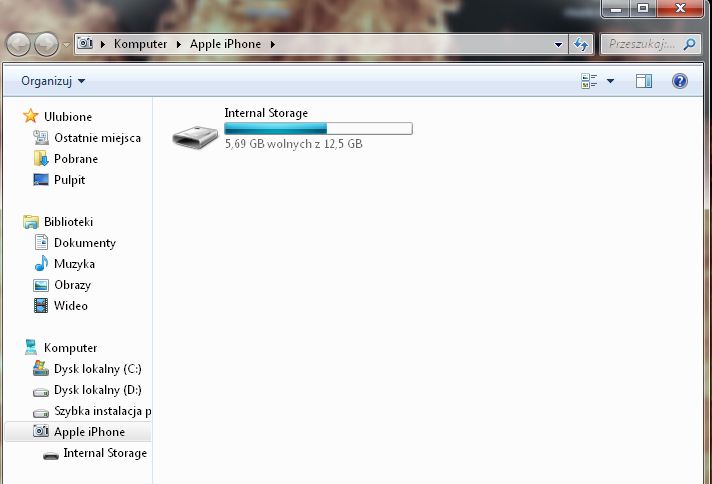The image size is (712, 484).
Task: Click the Forward navigation arrow
Action: point(46,44)
